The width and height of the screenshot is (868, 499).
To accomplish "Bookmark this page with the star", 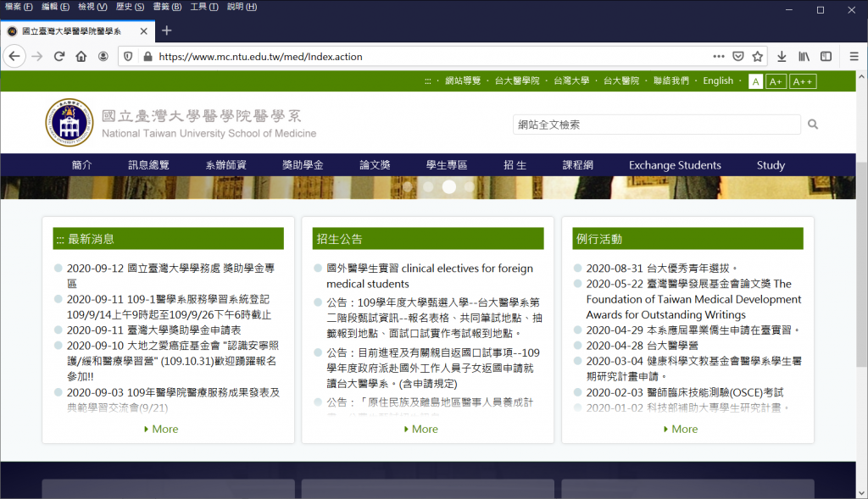I will (x=757, y=57).
